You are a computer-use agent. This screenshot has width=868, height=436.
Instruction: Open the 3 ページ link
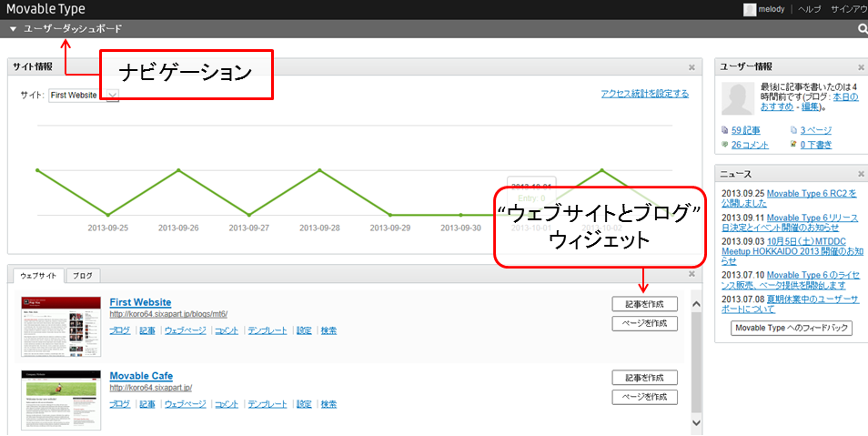click(x=816, y=130)
